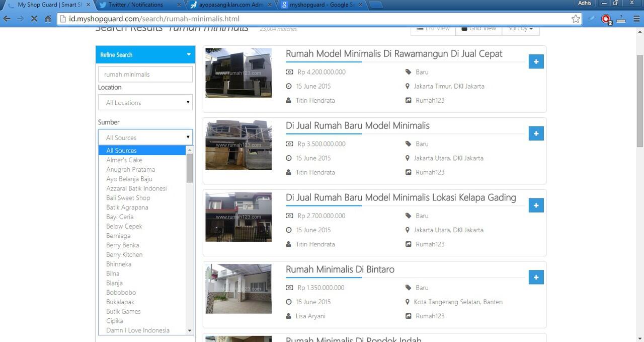
Task: Choose Batik Agrapana source
Action: click(142, 208)
